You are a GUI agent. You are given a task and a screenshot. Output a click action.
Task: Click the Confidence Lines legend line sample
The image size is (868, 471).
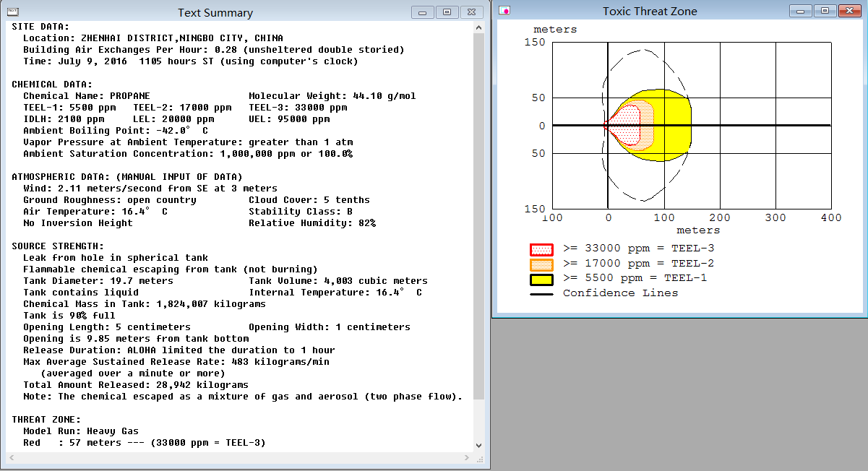pyautogui.click(x=542, y=293)
